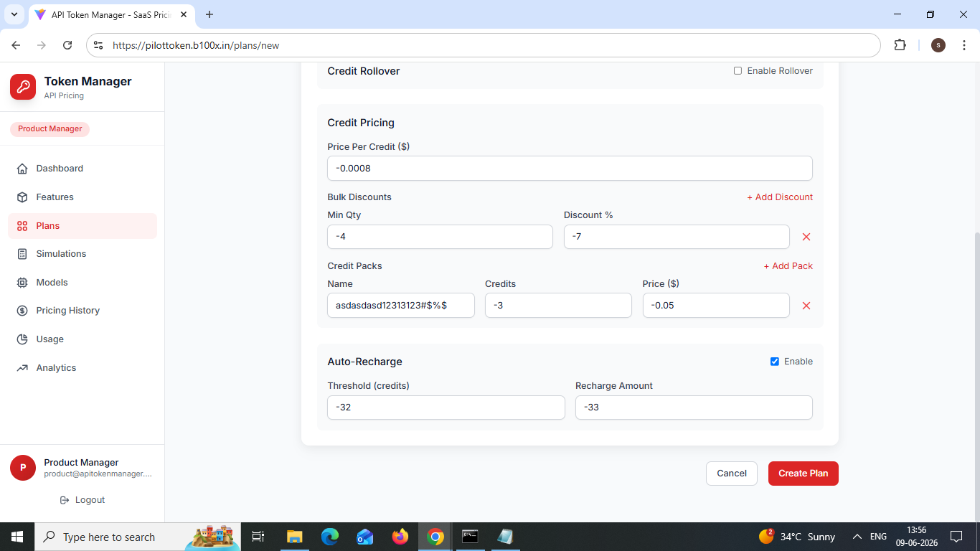980x551 pixels.
Task: Click the Cancel button
Action: pos(732,474)
